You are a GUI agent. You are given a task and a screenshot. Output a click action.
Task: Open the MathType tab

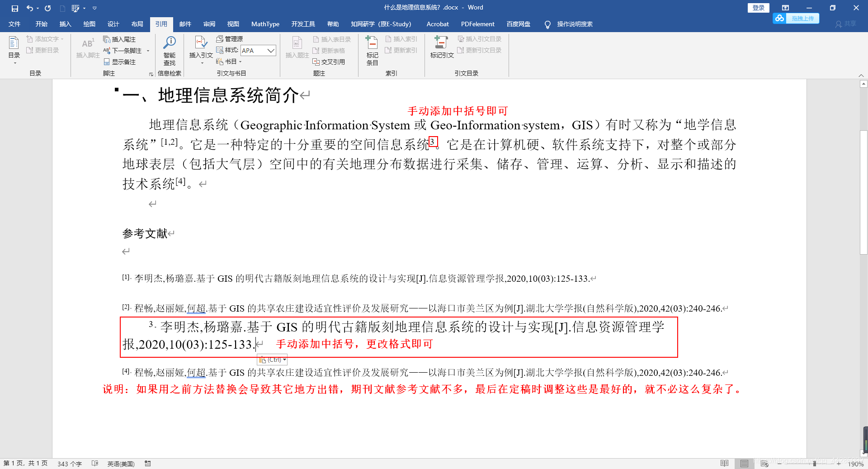265,24
